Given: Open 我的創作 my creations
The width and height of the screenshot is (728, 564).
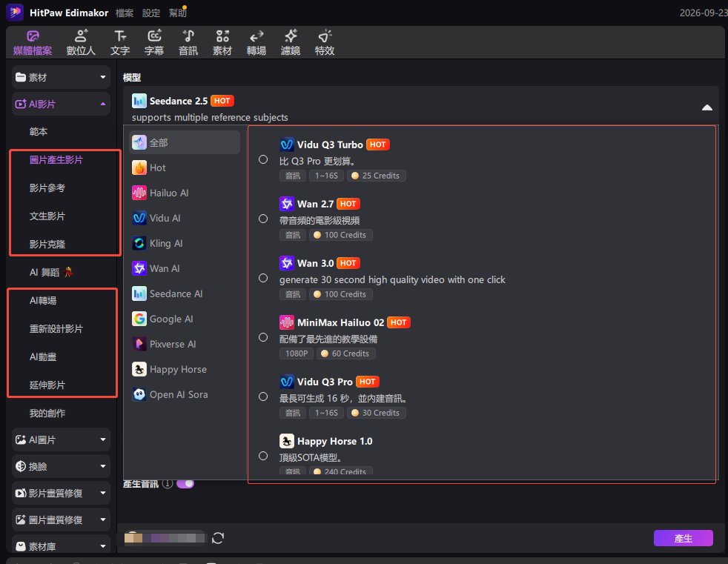Looking at the screenshot, I should point(47,413).
